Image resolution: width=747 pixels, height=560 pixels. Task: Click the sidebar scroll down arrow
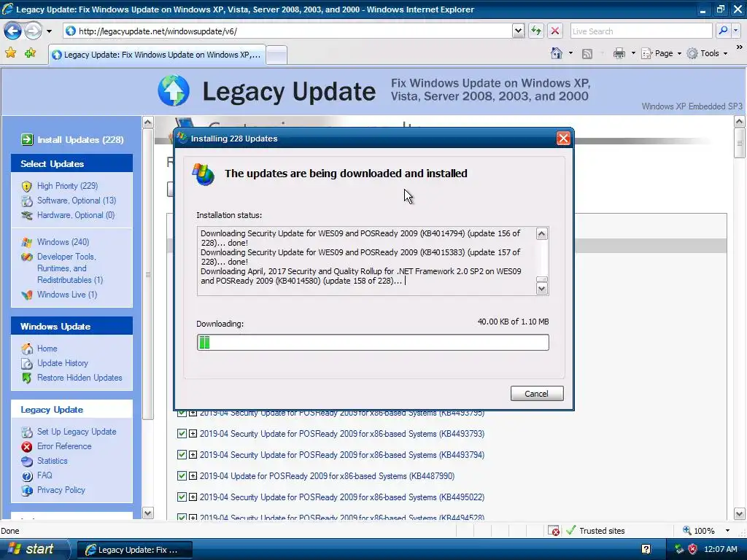147,513
